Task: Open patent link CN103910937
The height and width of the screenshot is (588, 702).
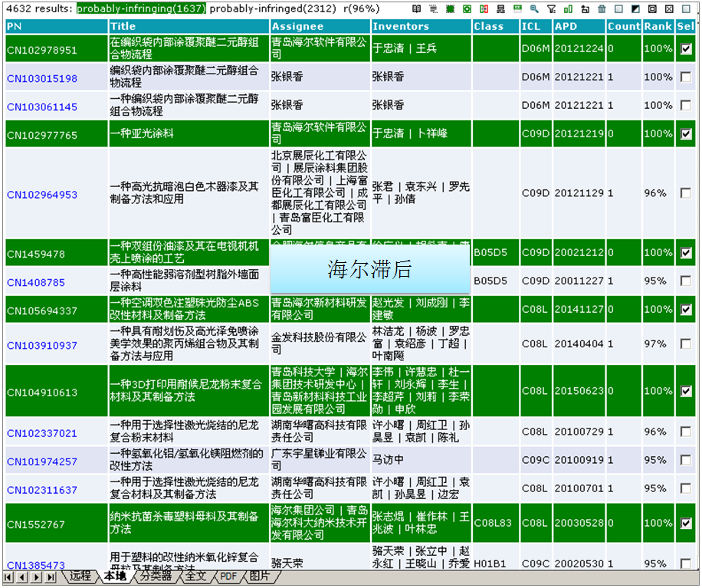Action: pos(42,346)
